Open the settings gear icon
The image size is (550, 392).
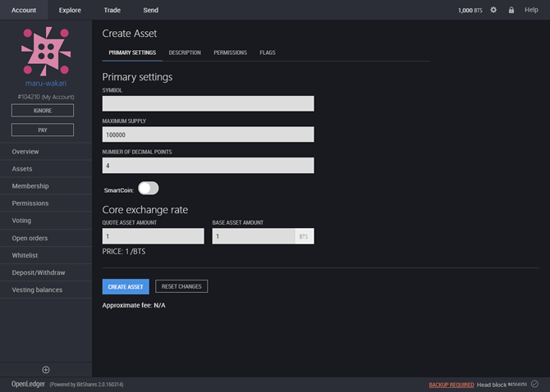click(x=493, y=10)
